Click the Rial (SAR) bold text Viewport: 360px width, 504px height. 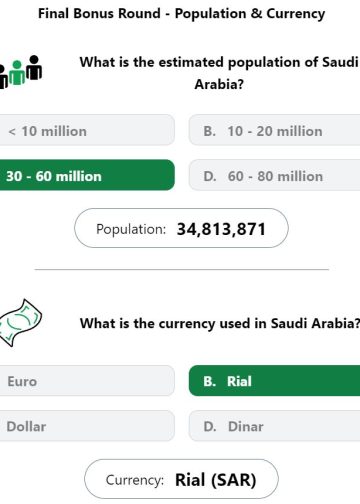[x=216, y=480]
